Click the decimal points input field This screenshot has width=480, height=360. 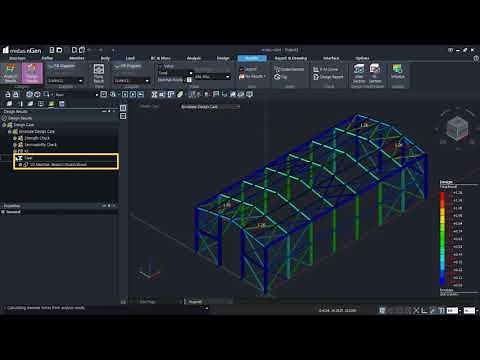(189, 80)
